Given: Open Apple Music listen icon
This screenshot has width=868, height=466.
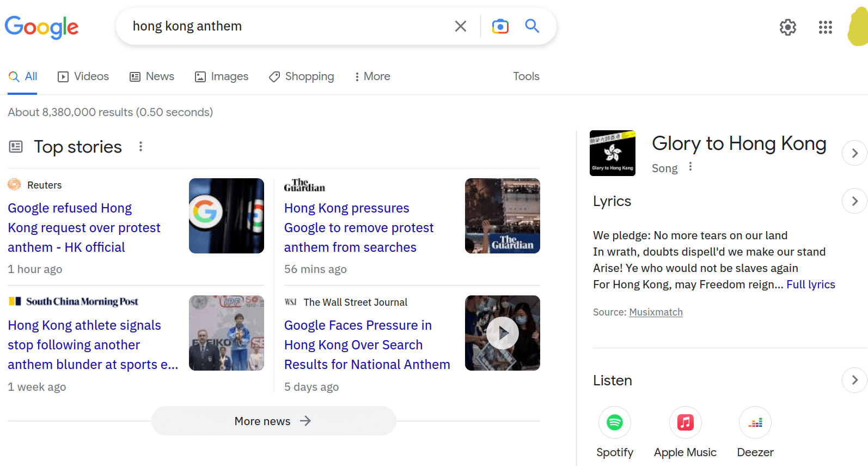Looking at the screenshot, I should click(685, 422).
